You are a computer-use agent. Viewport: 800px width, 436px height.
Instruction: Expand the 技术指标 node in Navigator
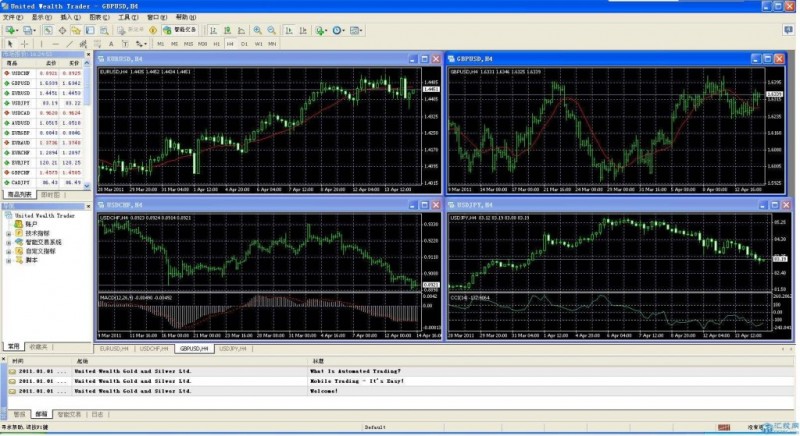coord(9,234)
